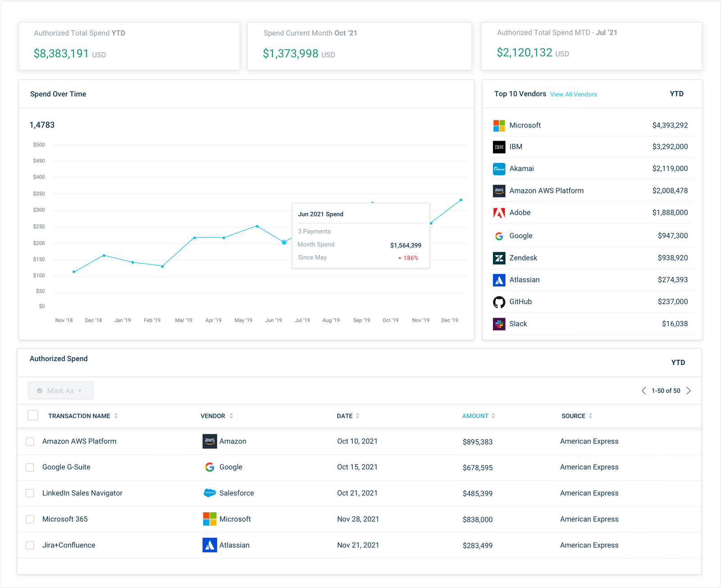
Task: Check the Microsoft 365 row checkbox
Action: coord(30,519)
